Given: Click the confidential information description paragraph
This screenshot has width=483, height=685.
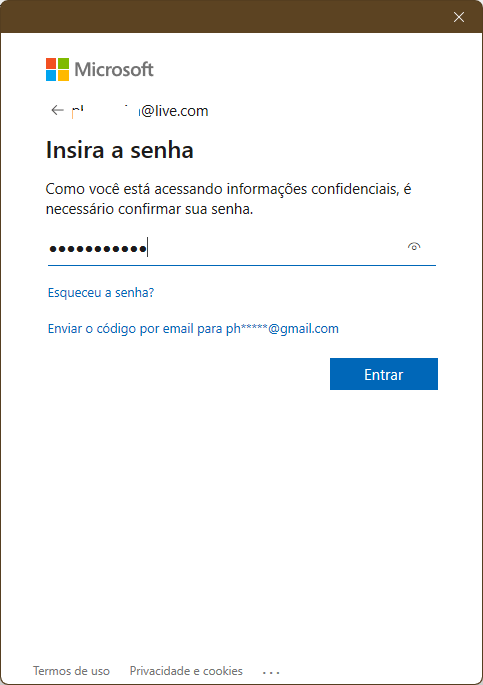Looking at the screenshot, I should tap(228, 199).
